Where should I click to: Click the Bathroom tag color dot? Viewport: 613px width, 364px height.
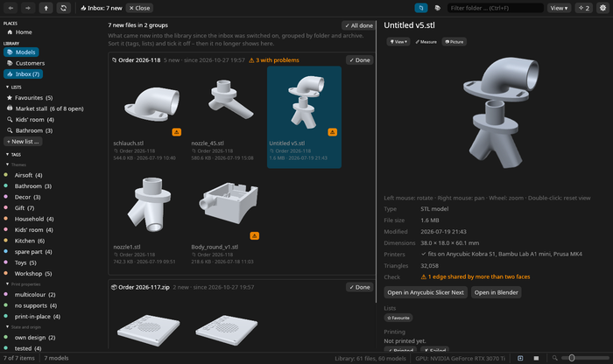point(6,185)
